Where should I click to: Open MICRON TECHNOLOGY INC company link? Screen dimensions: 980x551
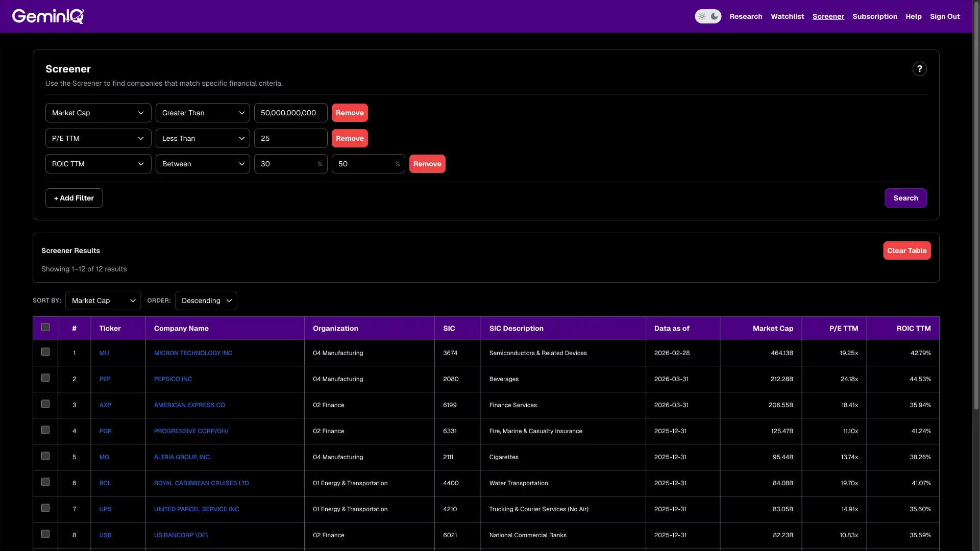(193, 353)
